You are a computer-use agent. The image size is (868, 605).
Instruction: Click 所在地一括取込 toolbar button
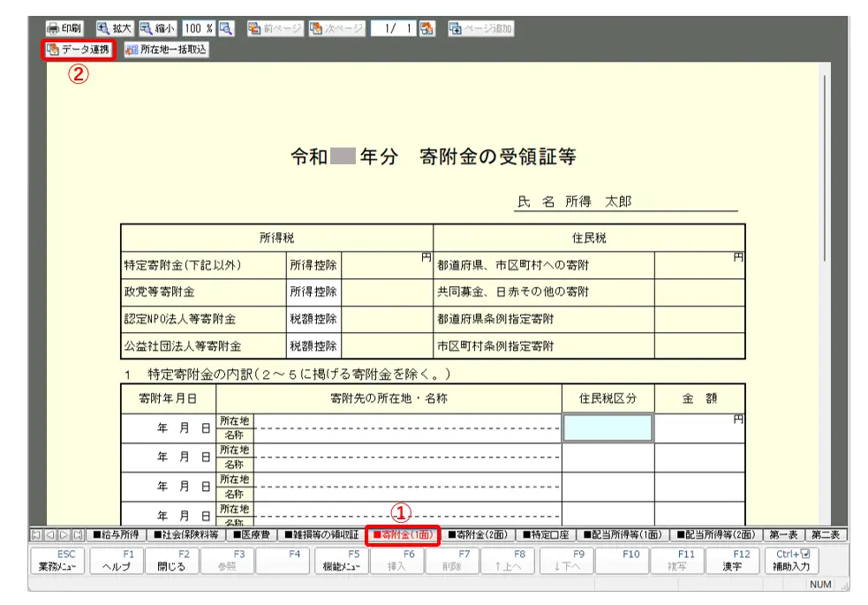[x=166, y=49]
